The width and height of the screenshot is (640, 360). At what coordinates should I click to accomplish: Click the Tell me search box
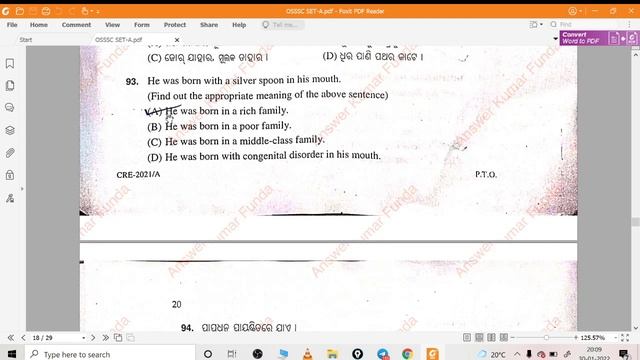282,25
